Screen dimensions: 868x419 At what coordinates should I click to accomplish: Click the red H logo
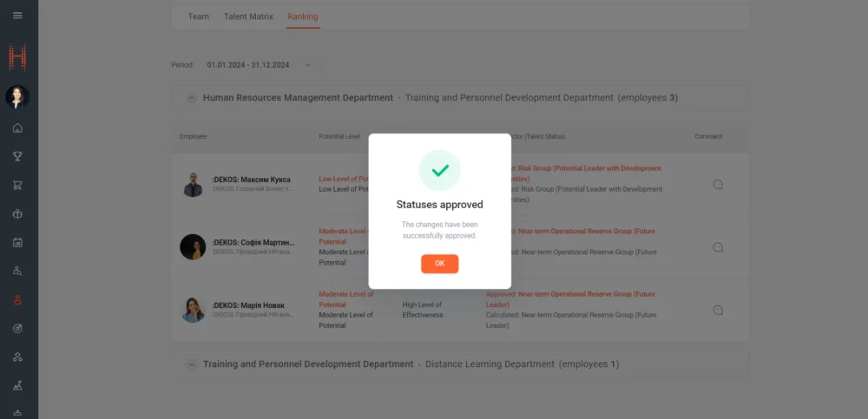[18, 57]
